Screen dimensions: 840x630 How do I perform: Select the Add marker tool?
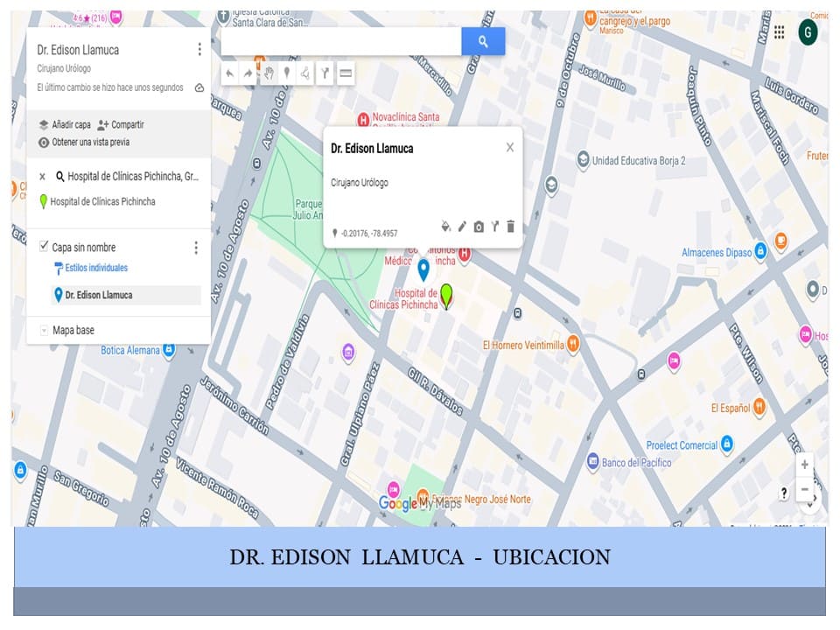coord(288,73)
